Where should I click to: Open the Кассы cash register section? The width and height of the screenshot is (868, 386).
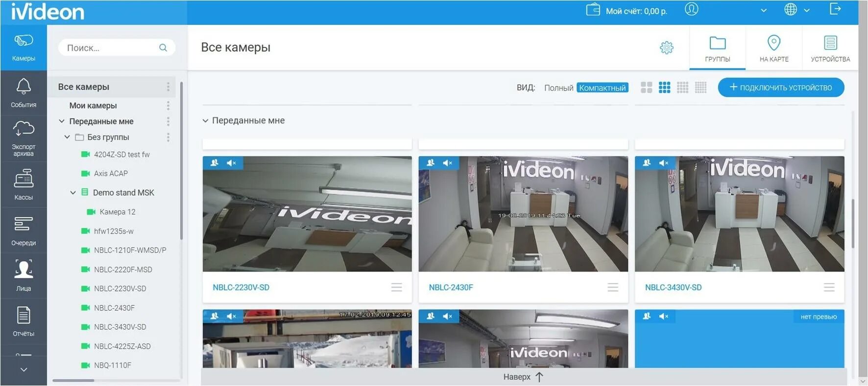pyautogui.click(x=24, y=184)
